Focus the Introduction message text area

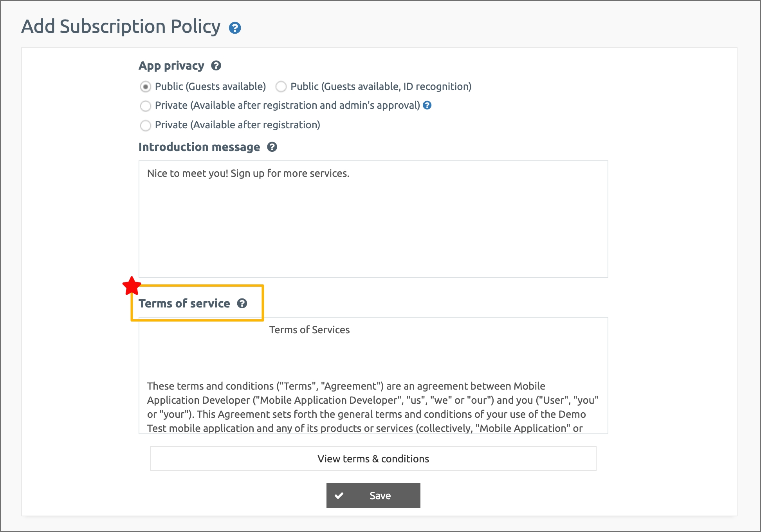[373, 219]
